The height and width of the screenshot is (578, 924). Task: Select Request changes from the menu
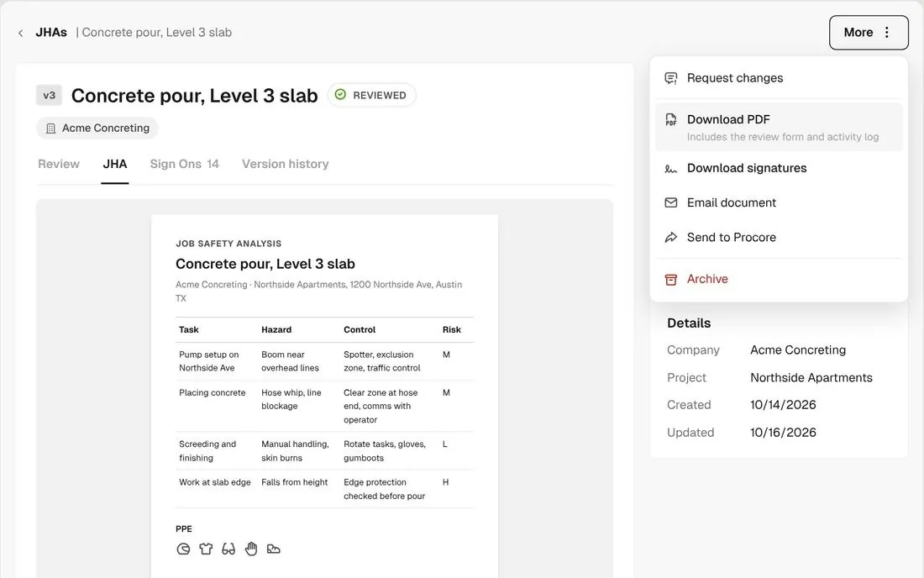(x=779, y=78)
